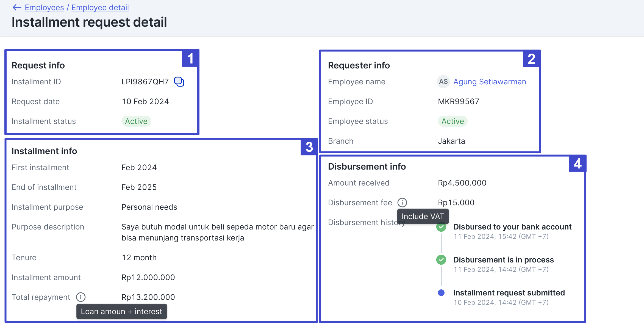Click the AS avatar next to Employee name

click(443, 82)
